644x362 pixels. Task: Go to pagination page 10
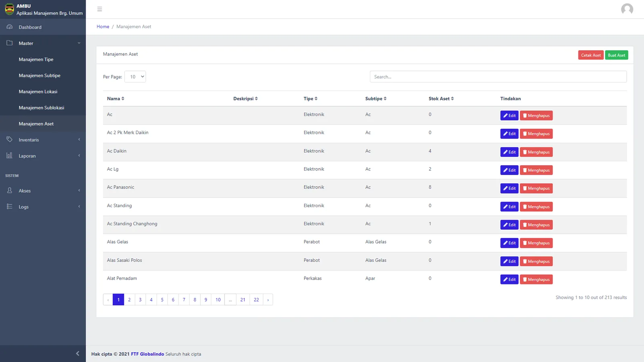(218, 300)
